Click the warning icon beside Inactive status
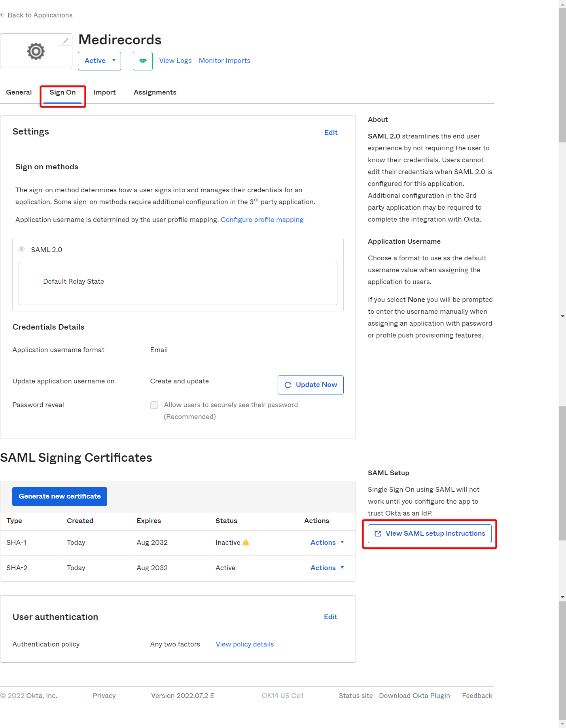The height and width of the screenshot is (728, 566). pos(246,542)
